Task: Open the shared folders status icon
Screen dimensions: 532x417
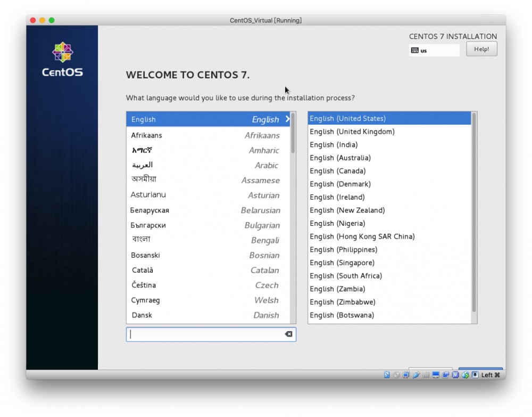Action: [426, 375]
